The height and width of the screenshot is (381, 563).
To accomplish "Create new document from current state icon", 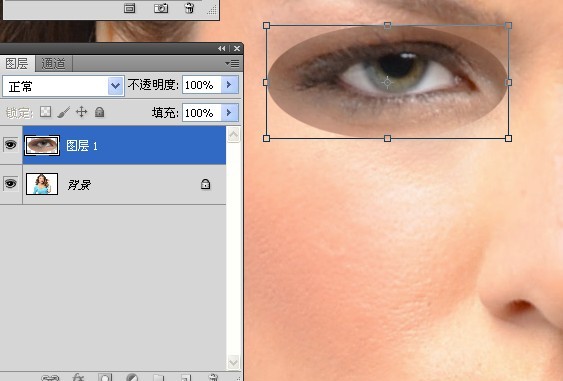I will pyautogui.click(x=130, y=8).
